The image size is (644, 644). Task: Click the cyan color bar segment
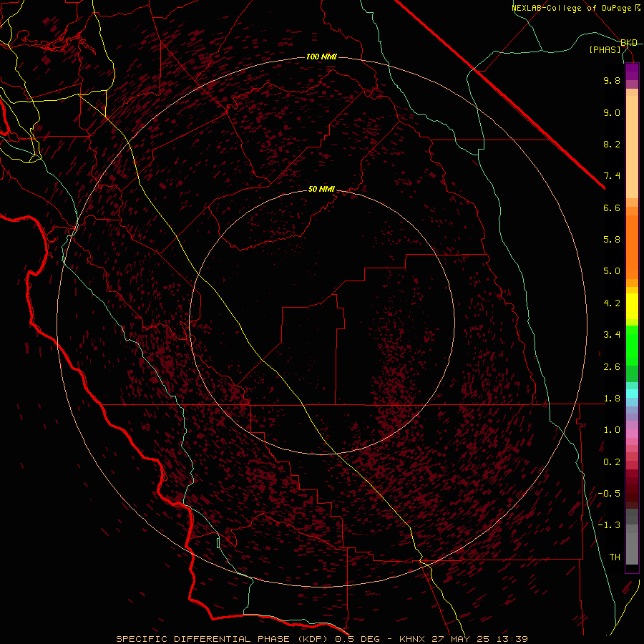pyautogui.click(x=632, y=394)
